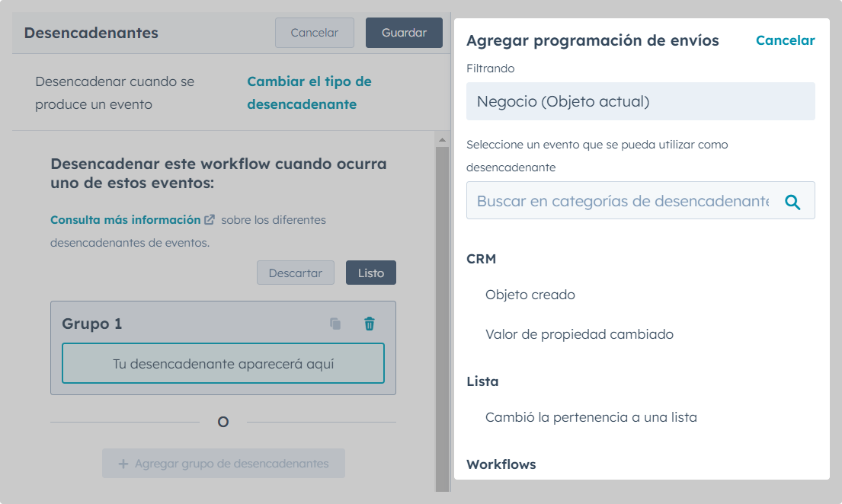Select Cambió la pertenencia a una lista

[x=591, y=417]
